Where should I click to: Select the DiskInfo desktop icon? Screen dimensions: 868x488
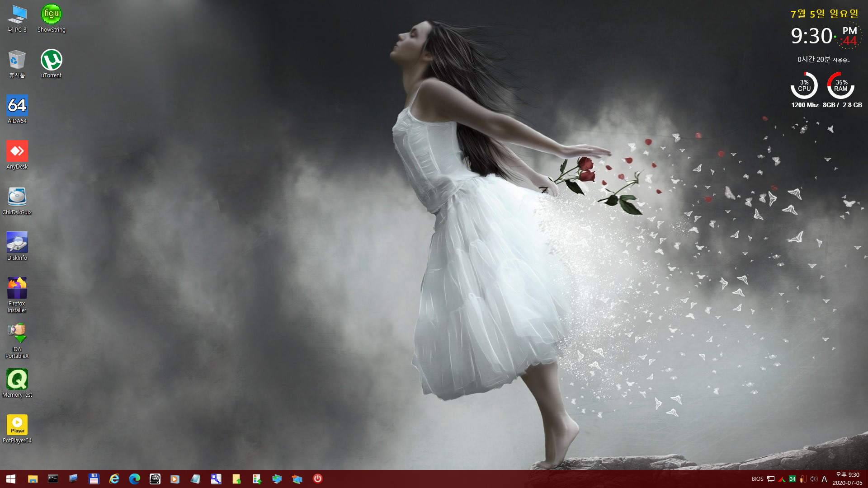click(x=17, y=247)
